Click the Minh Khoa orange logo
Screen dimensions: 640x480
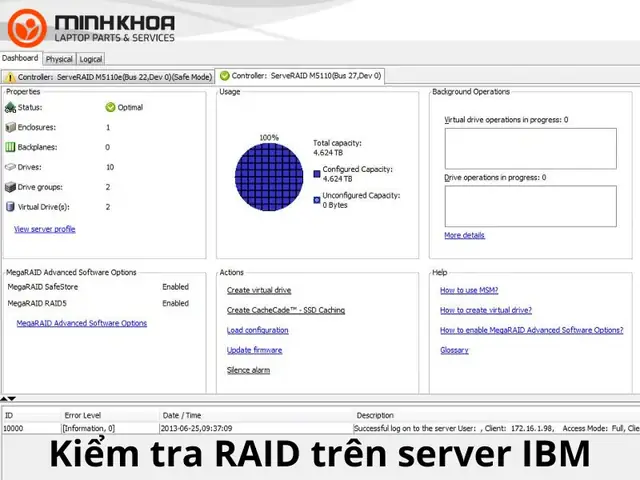pos(27,28)
